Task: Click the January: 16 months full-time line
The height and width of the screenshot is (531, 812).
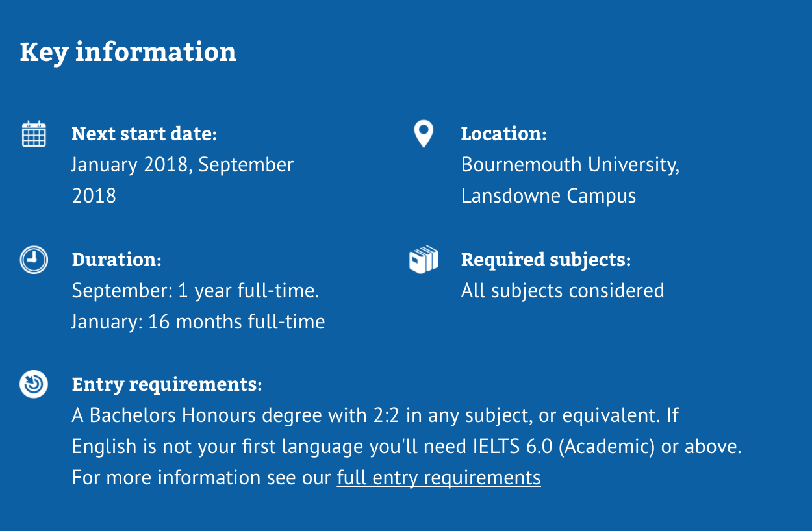Action: [198, 322]
